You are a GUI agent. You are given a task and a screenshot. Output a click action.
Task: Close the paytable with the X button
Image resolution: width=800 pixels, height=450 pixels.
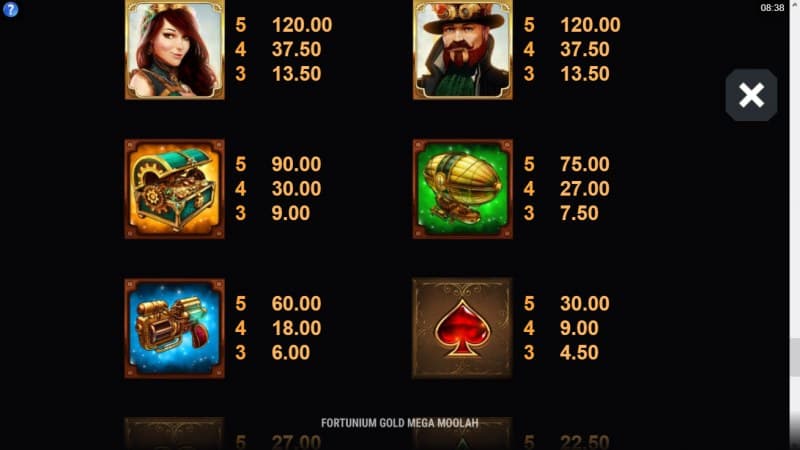(x=751, y=95)
